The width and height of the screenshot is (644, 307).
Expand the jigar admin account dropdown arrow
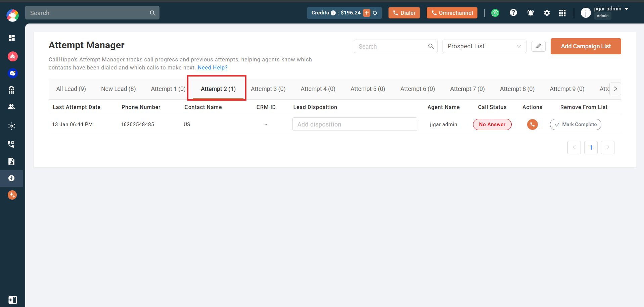tap(627, 9)
